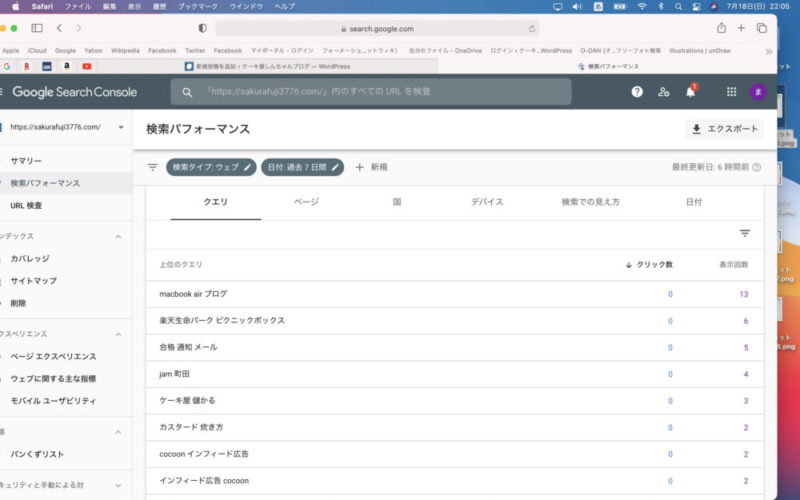The image size is (800, 500).
Task: Click the ケーキ屋 儲かる query row
Action: tap(455, 401)
